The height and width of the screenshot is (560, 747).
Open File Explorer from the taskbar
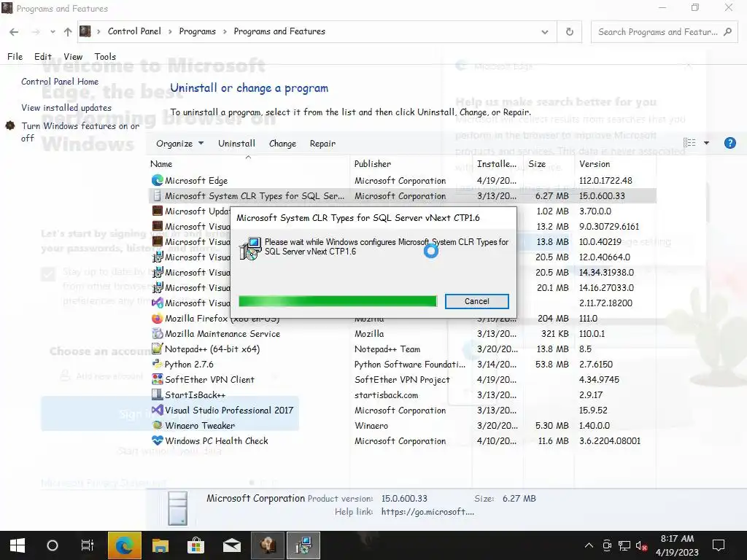coord(160,545)
